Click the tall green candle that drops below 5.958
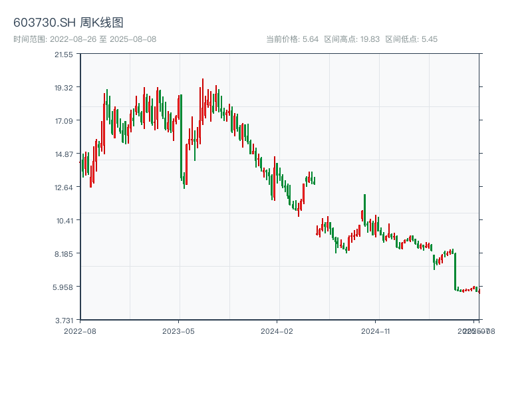This screenshot has height=399, width=532. 456,271
